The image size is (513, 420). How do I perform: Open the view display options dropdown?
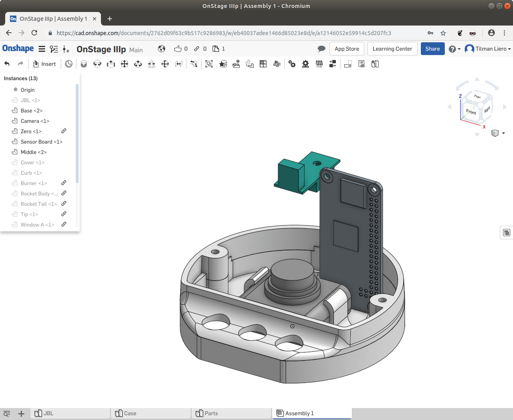498,133
